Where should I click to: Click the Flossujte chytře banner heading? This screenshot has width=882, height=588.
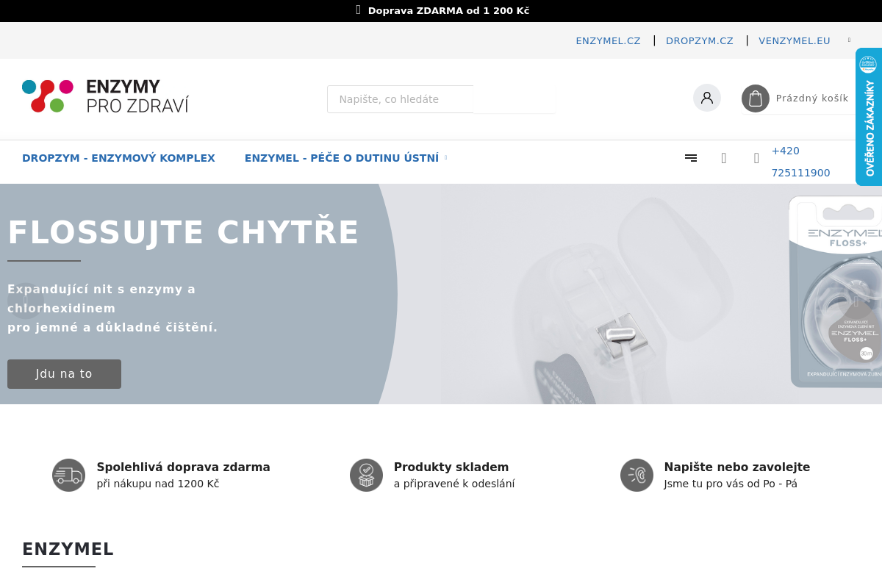(x=183, y=232)
